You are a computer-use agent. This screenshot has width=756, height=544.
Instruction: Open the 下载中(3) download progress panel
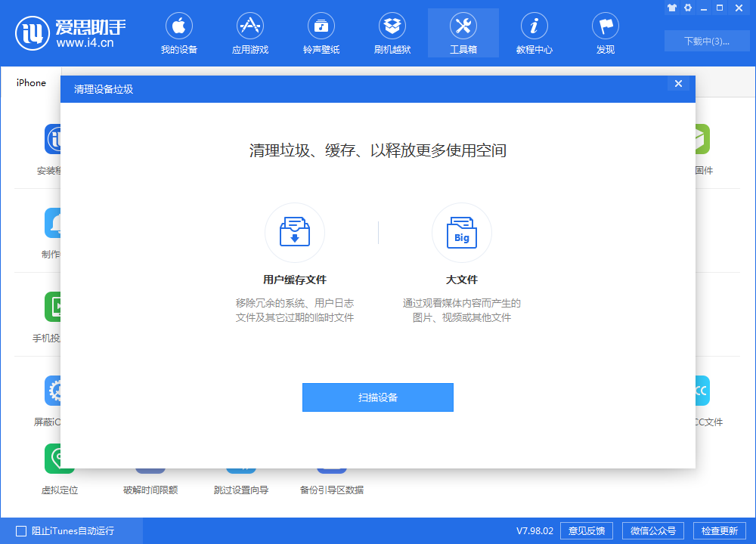pyautogui.click(x=707, y=41)
